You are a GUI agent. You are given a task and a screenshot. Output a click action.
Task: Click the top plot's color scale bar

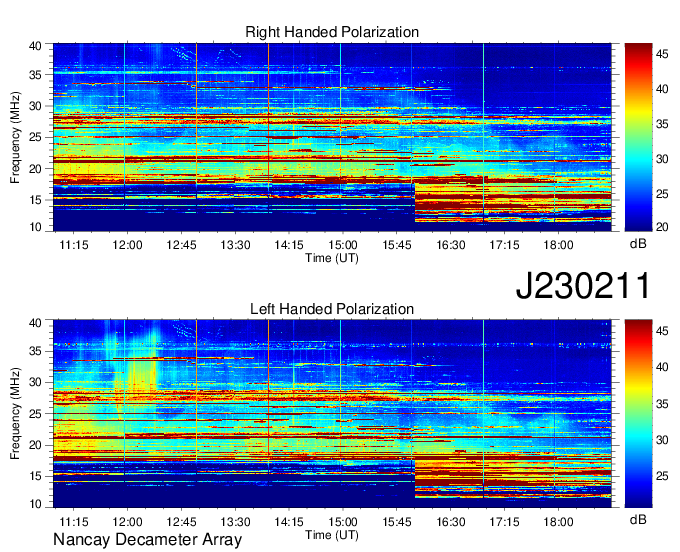click(x=638, y=137)
